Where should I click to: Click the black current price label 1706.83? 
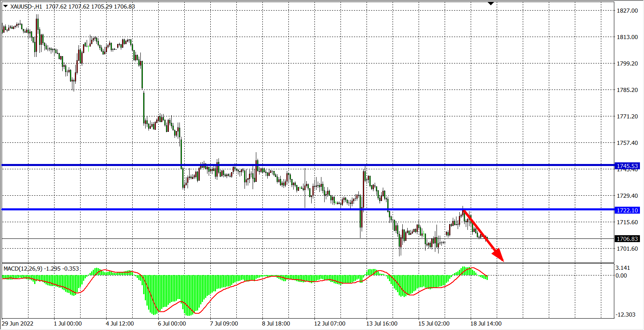coord(627,239)
